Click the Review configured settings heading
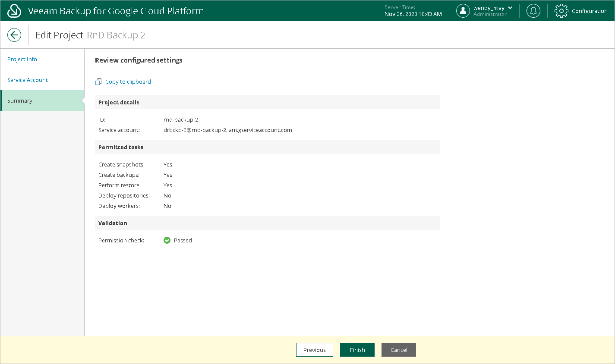 [x=139, y=60]
